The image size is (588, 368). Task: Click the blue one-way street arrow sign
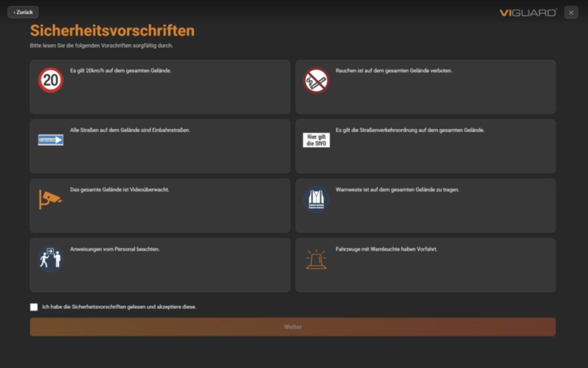51,140
